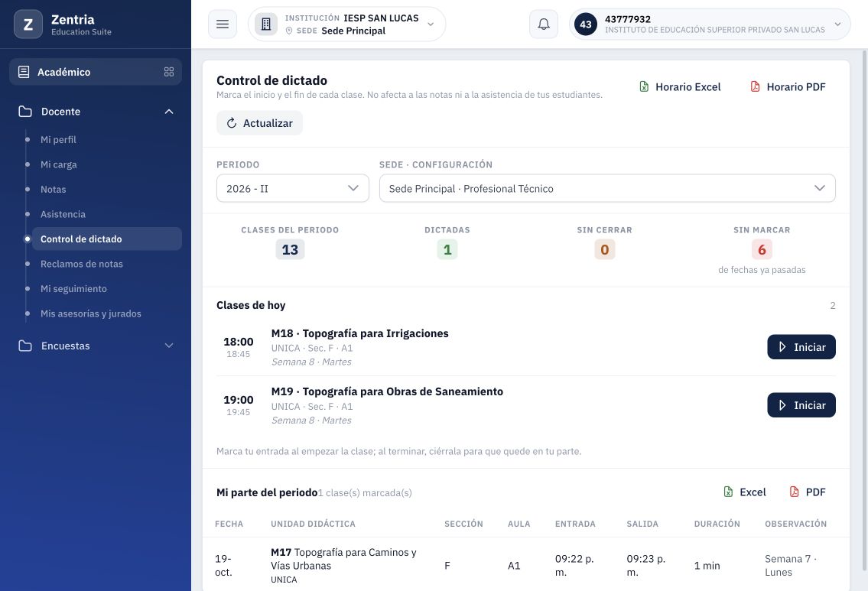Viewport: 868px width, 591px height.
Task: Open Mi carga in sidebar
Action: (x=59, y=164)
